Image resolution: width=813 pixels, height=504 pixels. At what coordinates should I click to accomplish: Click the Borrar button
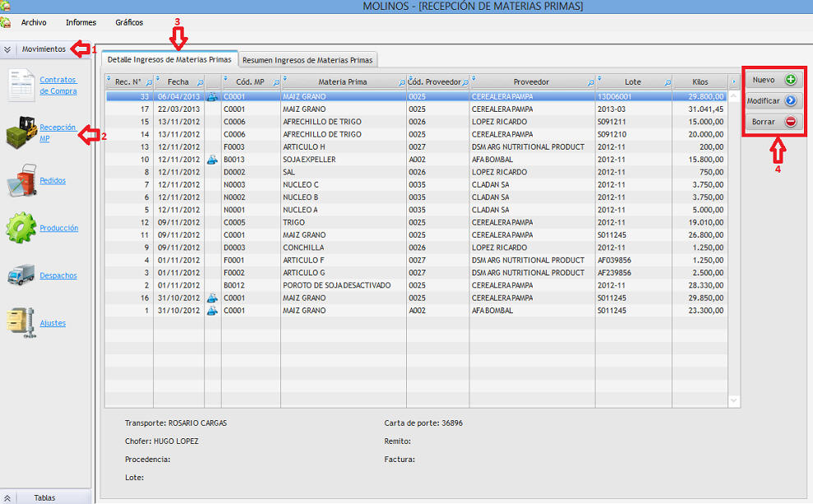pyautogui.click(x=774, y=122)
